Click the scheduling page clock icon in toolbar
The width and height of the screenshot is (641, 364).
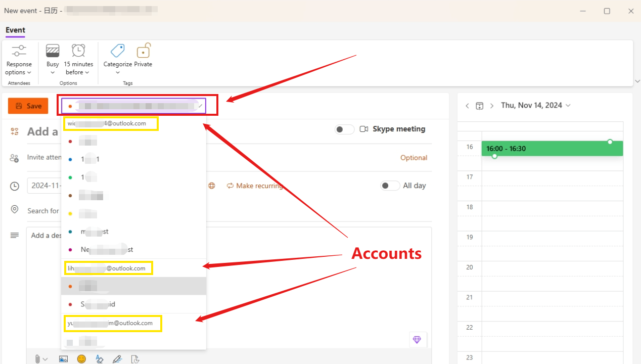click(135, 359)
